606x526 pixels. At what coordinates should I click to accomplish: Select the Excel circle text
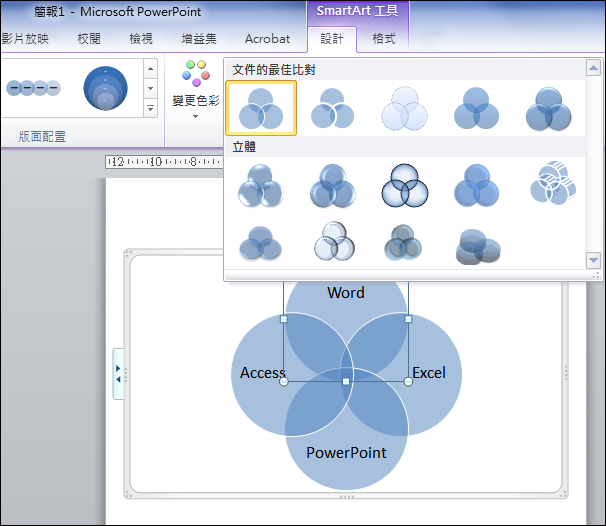pyautogui.click(x=429, y=373)
